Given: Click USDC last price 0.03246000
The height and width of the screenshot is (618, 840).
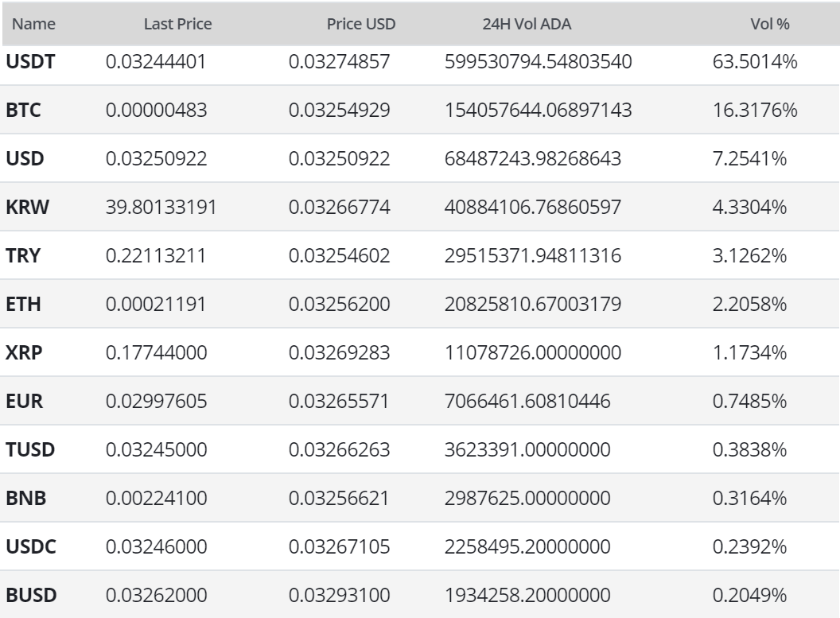Looking at the screenshot, I should click(x=156, y=546).
